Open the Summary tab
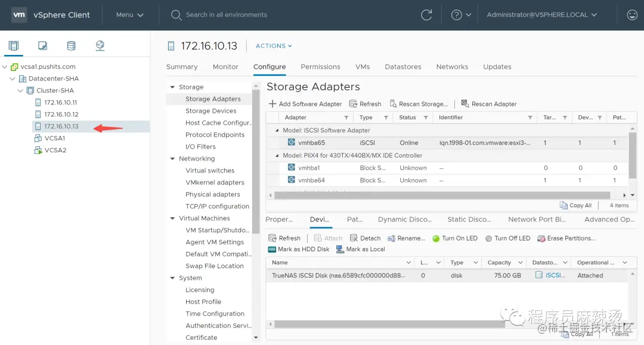 [182, 67]
